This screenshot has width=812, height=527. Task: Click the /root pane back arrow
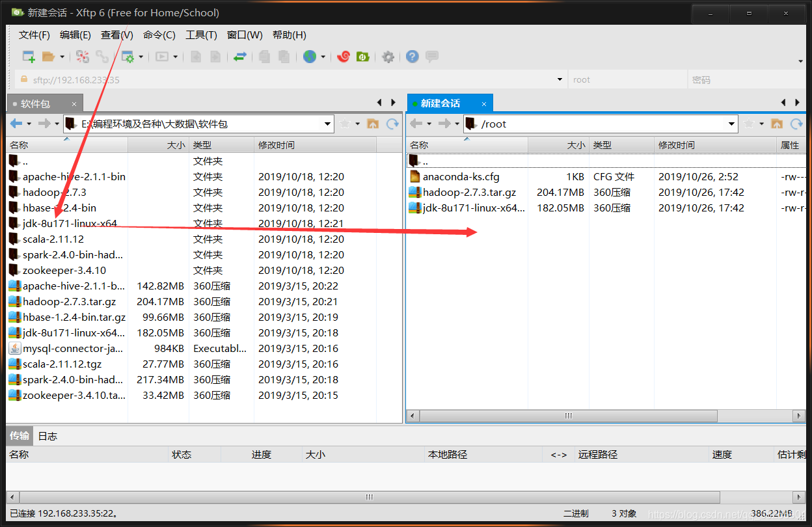[x=416, y=124]
